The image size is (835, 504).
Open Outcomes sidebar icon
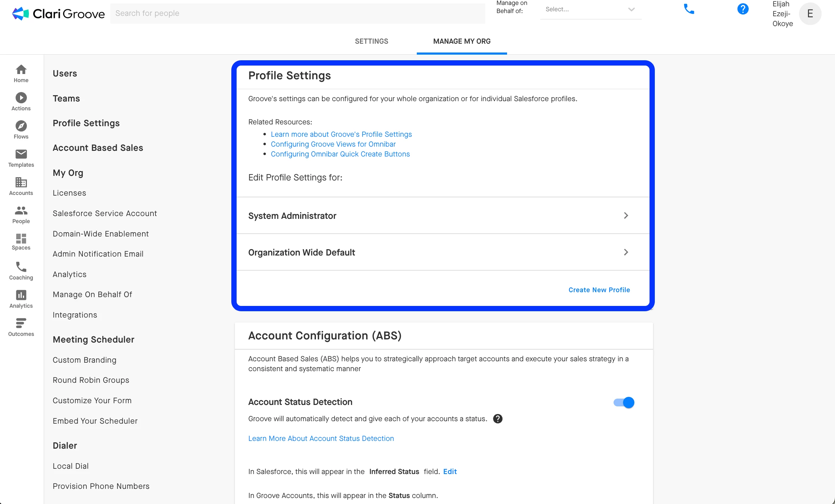[21, 327]
